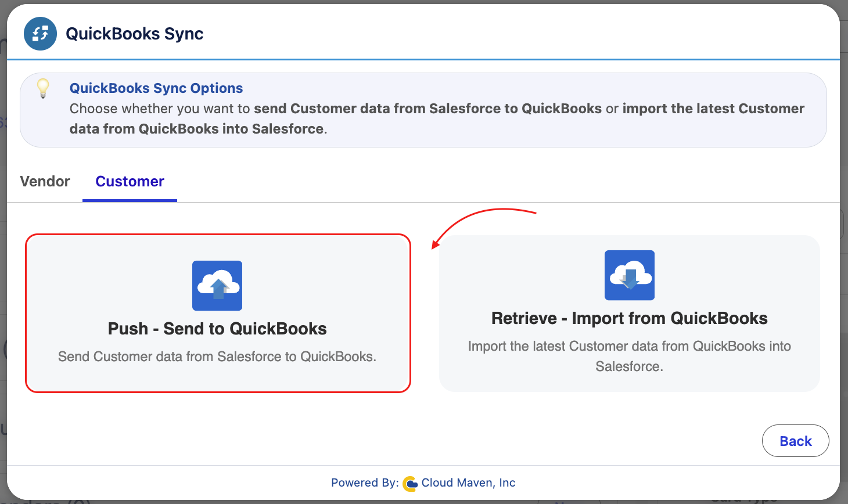Click the cloud download Retrieve icon
This screenshot has height=504, width=848.
[630, 275]
